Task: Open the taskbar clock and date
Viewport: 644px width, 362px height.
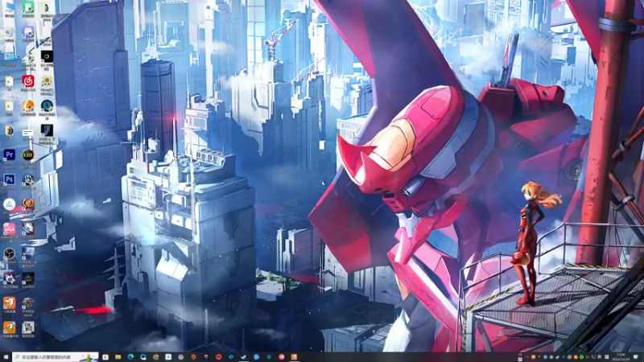Action: 621,357
